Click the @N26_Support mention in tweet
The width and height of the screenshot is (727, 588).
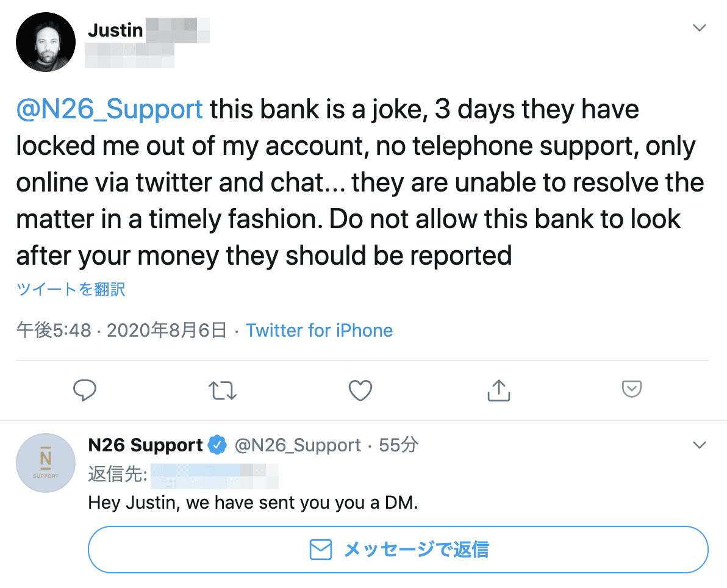(x=109, y=110)
